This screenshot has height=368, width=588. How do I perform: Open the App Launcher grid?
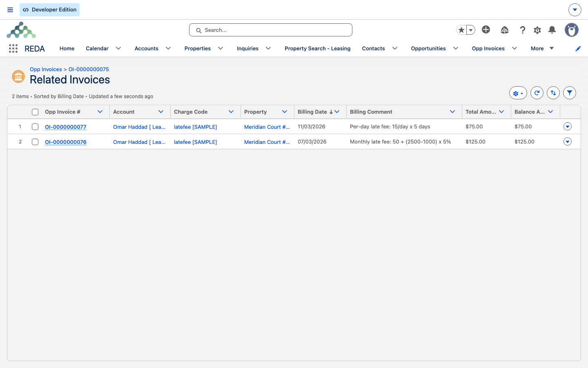tap(13, 49)
